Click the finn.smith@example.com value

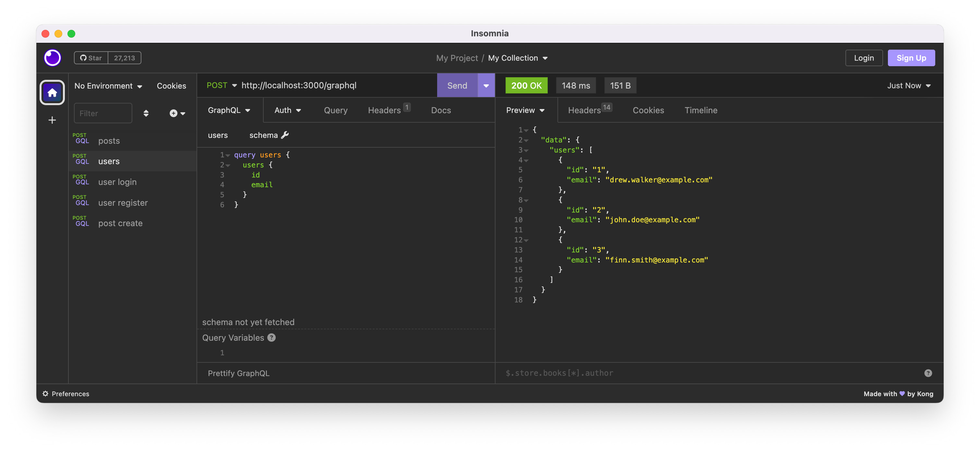pyautogui.click(x=656, y=260)
